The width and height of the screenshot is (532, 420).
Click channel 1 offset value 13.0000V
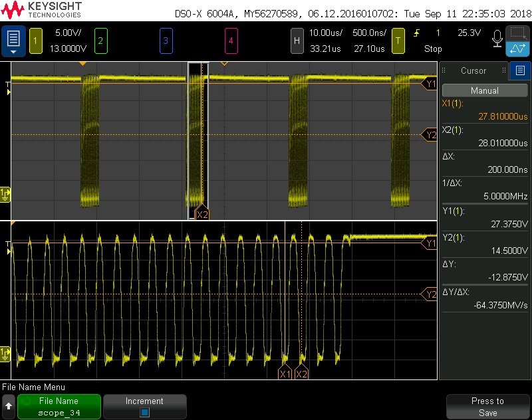coord(68,49)
